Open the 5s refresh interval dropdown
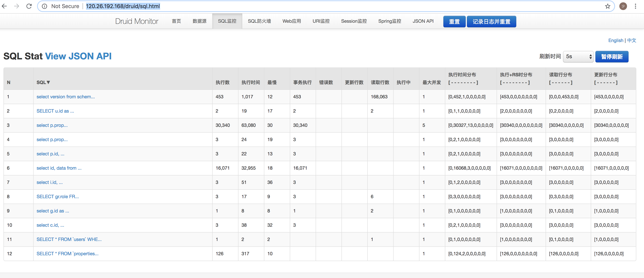This screenshot has height=278, width=644. 578,57
